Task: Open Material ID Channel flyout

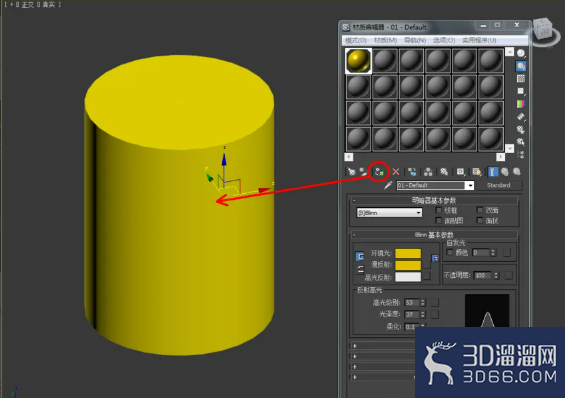Action: (x=461, y=172)
